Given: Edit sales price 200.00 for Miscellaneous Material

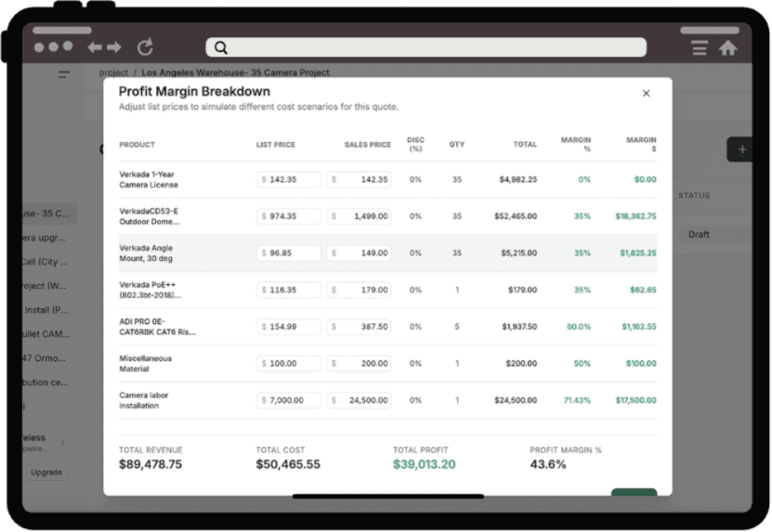Looking at the screenshot, I should (359, 364).
